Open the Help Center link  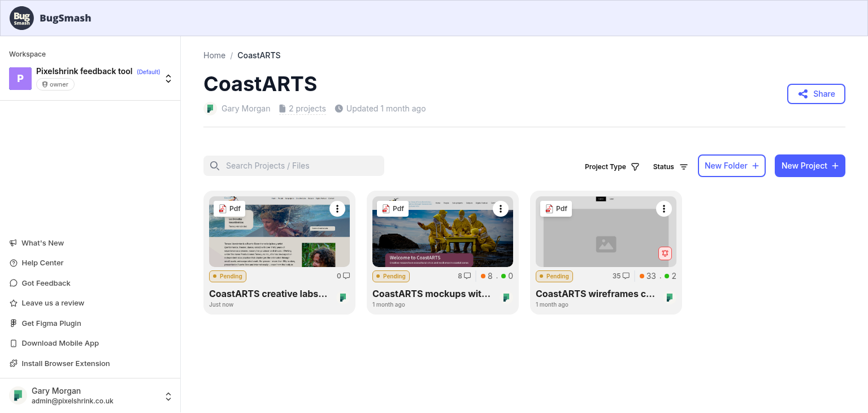[37, 263]
